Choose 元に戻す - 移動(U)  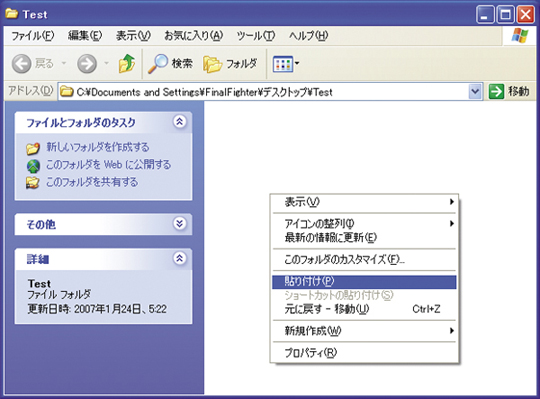point(364,309)
